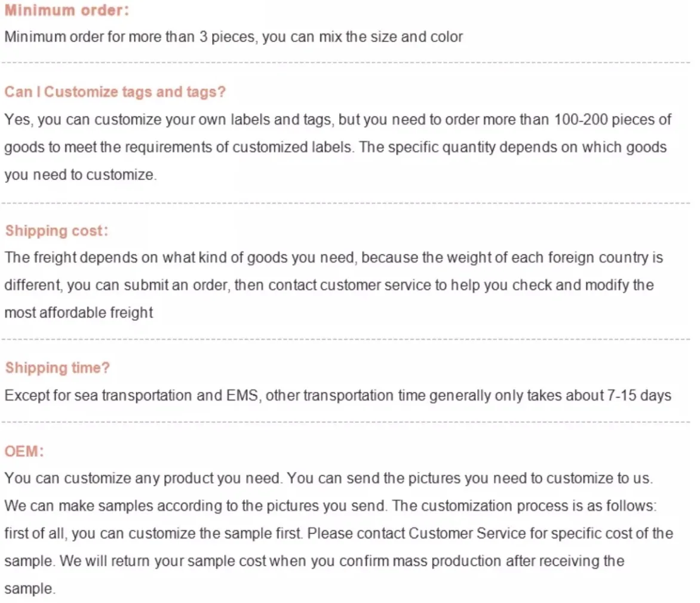Image resolution: width=700 pixels, height=603 pixels.
Task: Click the '7-15 days' text
Action: (x=639, y=395)
